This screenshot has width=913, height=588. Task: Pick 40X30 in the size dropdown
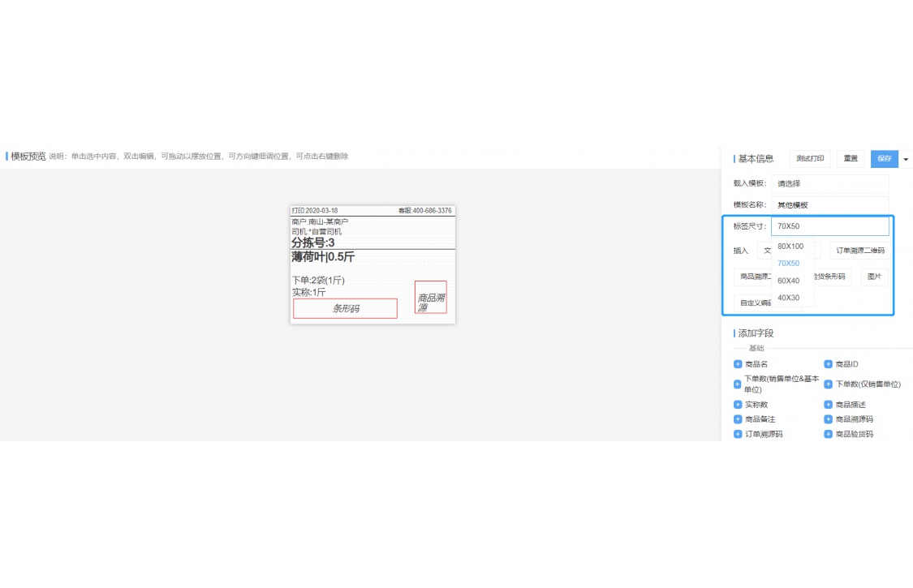[x=789, y=298]
